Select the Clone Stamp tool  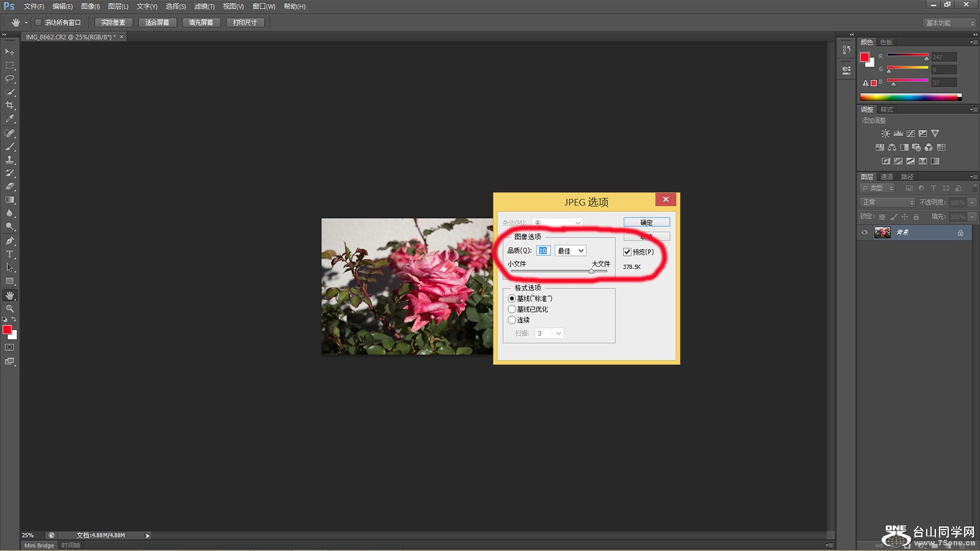pos(10,160)
